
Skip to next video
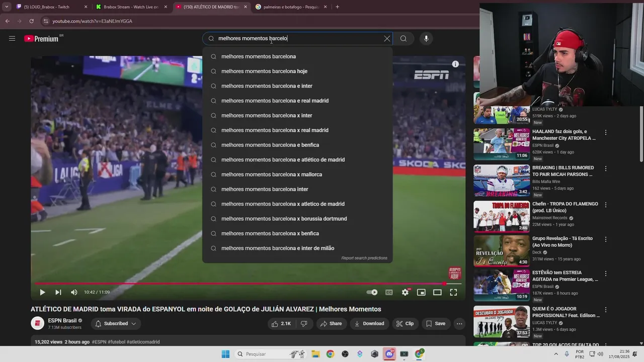pyautogui.click(x=58, y=292)
